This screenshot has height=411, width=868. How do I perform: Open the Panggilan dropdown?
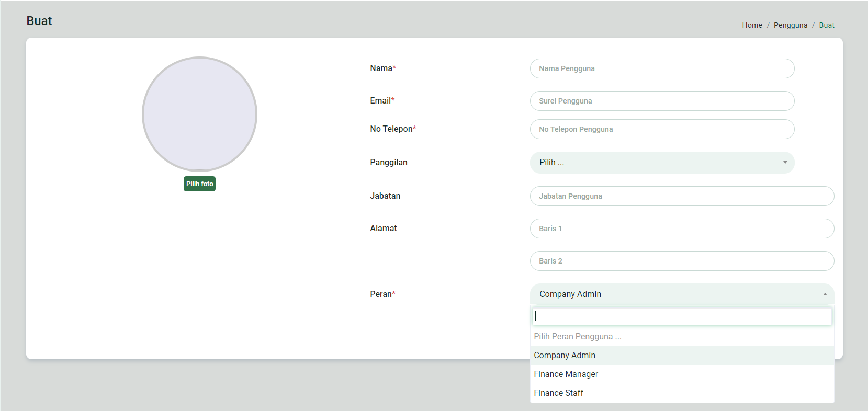(x=662, y=163)
